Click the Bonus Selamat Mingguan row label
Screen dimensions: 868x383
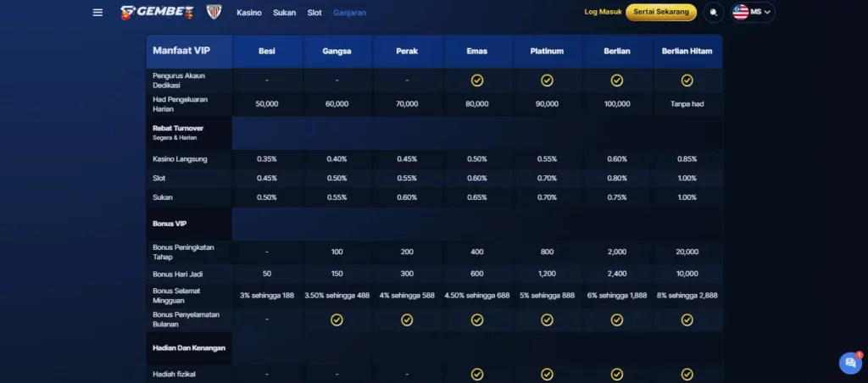click(x=176, y=296)
